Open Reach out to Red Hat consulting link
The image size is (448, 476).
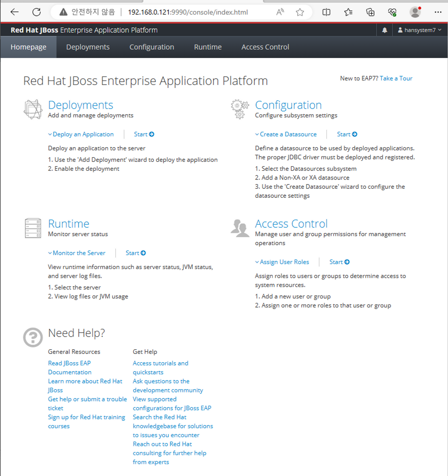coord(169,453)
